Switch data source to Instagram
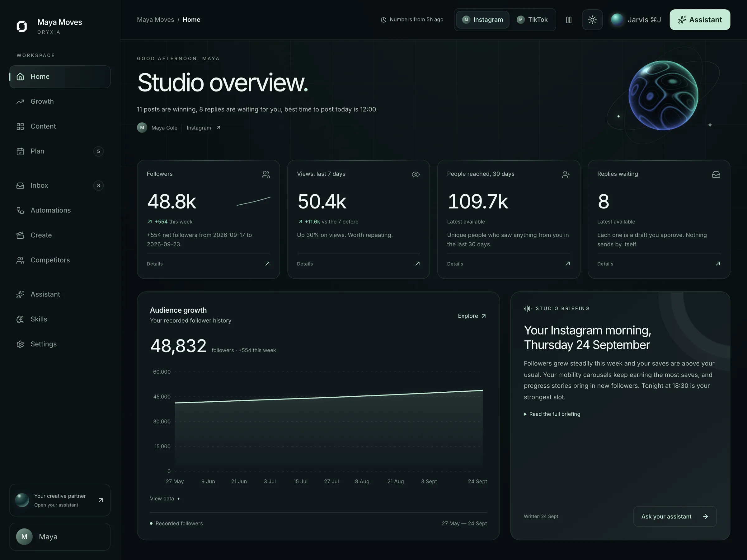The height and width of the screenshot is (560, 747). click(x=483, y=20)
